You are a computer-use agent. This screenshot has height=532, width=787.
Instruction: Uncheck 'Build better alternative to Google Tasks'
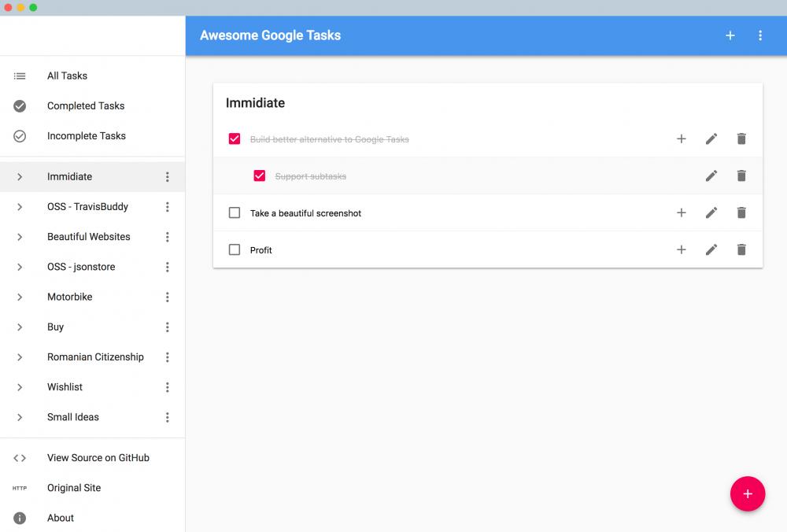coord(235,139)
